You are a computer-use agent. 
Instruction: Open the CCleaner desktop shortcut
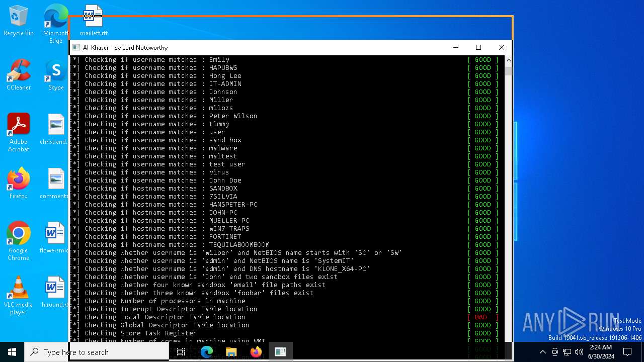(x=19, y=74)
